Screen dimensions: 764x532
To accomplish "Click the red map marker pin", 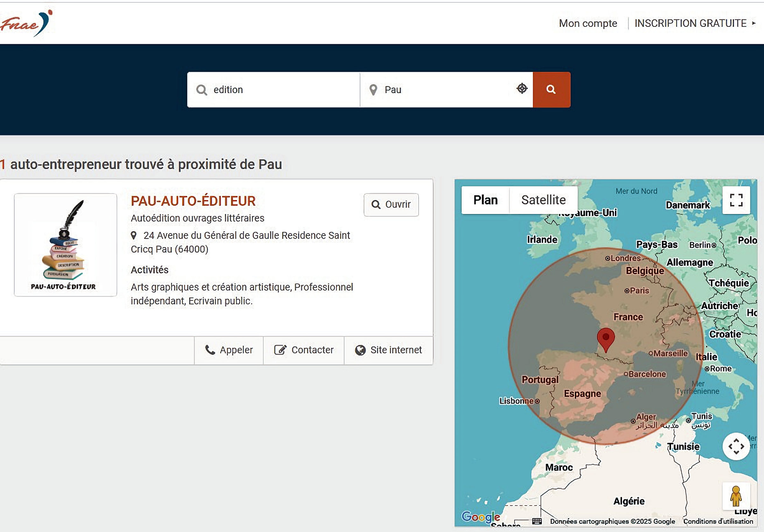I will point(605,339).
